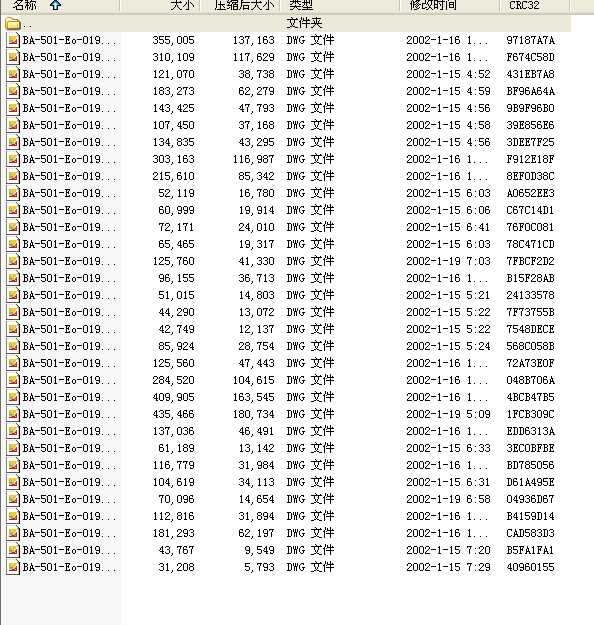Click modified time 2002-1-15 4:56 of CRC 3DEE7F25

(x=448, y=142)
